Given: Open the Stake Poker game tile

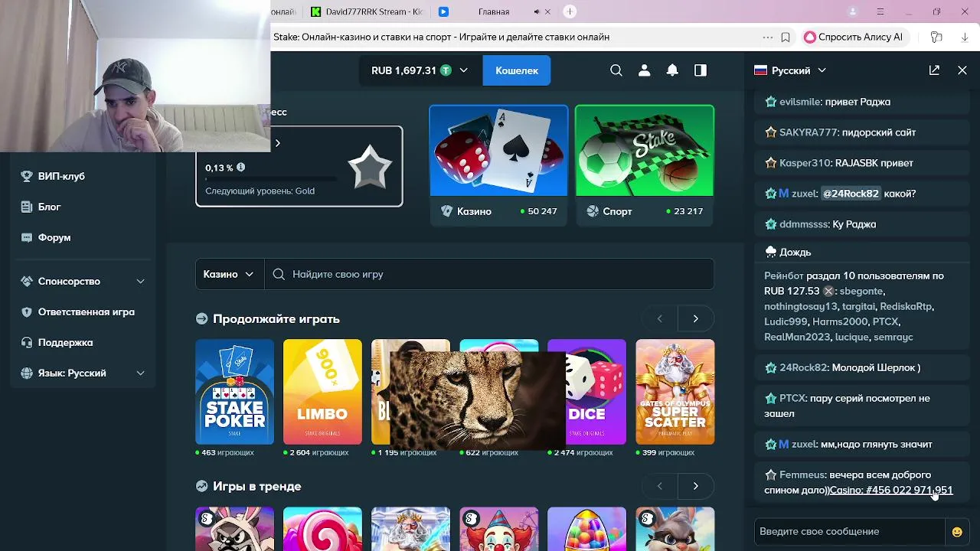Looking at the screenshot, I should click(x=234, y=392).
